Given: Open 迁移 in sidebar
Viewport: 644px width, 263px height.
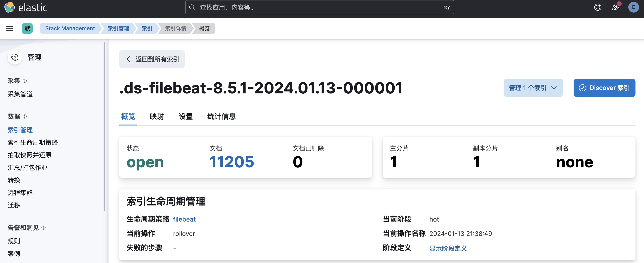Looking at the screenshot, I should (x=14, y=205).
